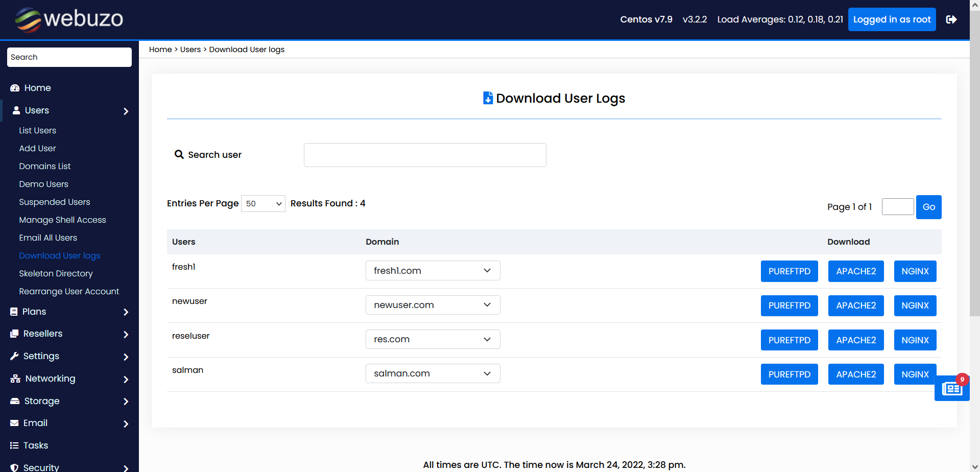Focus the Search user input field
The height and width of the screenshot is (472, 980).
pos(424,155)
